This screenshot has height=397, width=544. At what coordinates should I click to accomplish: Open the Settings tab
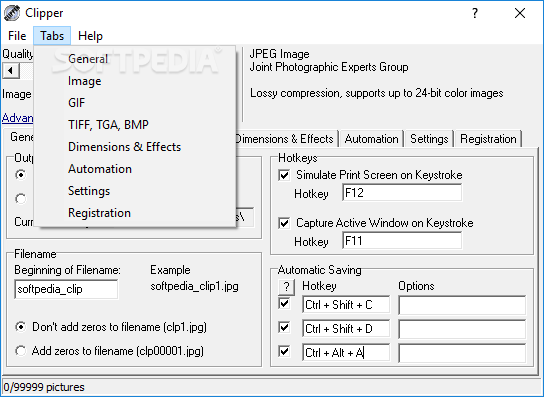(x=429, y=139)
